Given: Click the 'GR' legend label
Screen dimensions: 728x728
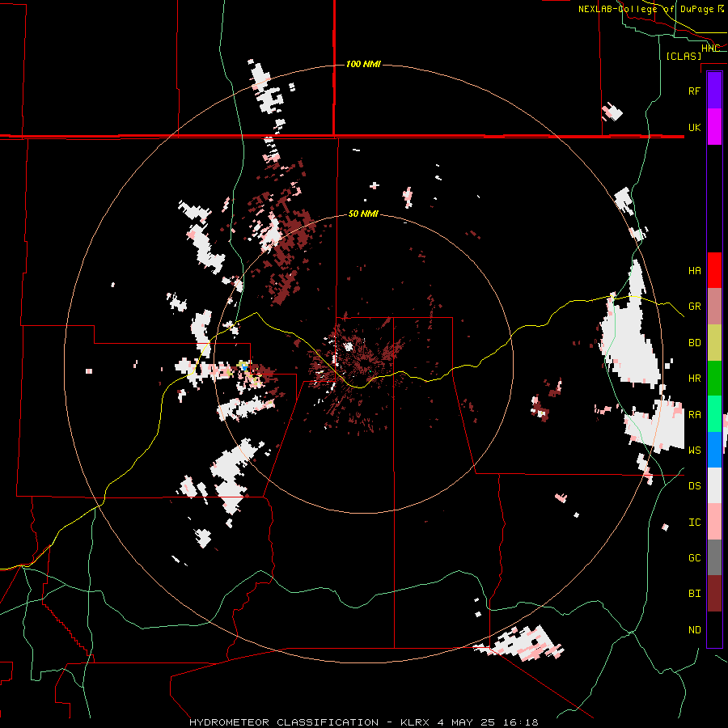Looking at the screenshot, I should point(695,307).
